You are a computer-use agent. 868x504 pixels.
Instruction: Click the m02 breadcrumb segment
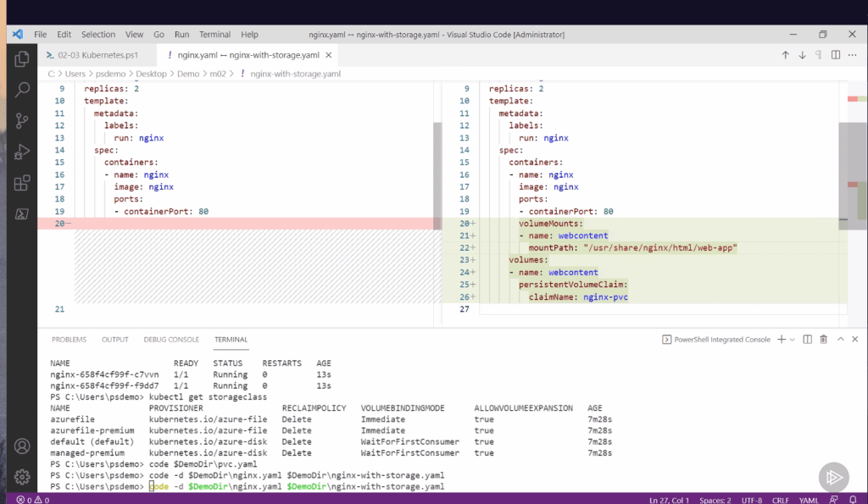click(218, 74)
